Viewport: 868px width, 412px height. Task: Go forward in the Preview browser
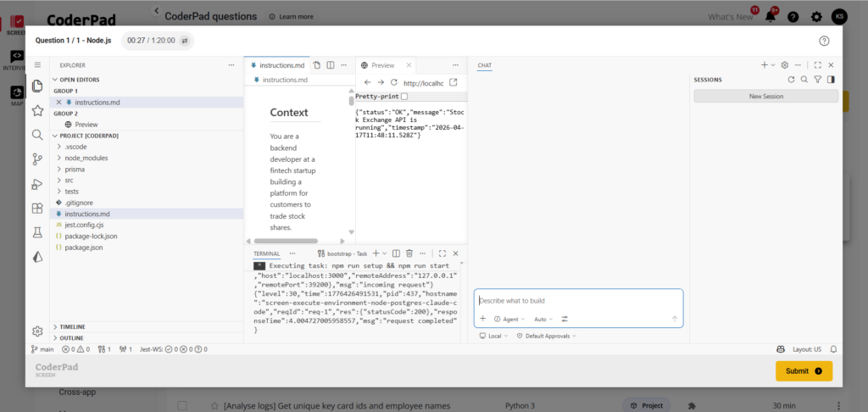coord(381,82)
